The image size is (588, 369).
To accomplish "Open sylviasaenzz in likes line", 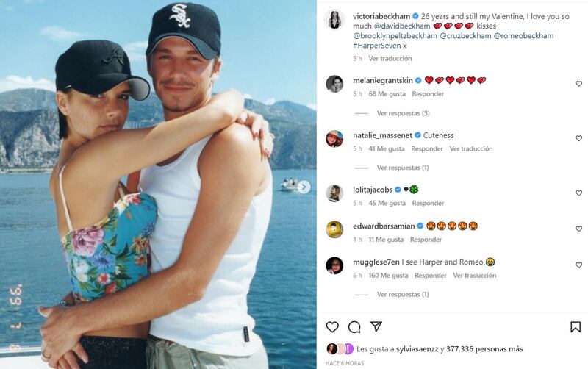I will point(417,349).
